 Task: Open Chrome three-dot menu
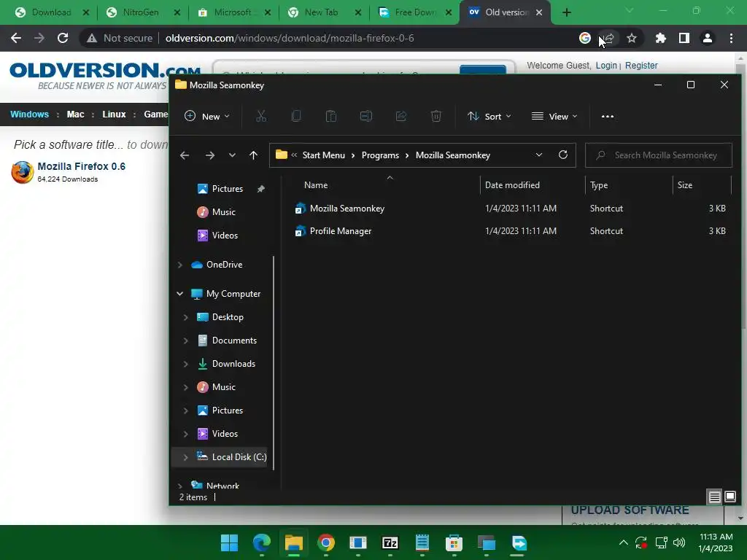(731, 38)
